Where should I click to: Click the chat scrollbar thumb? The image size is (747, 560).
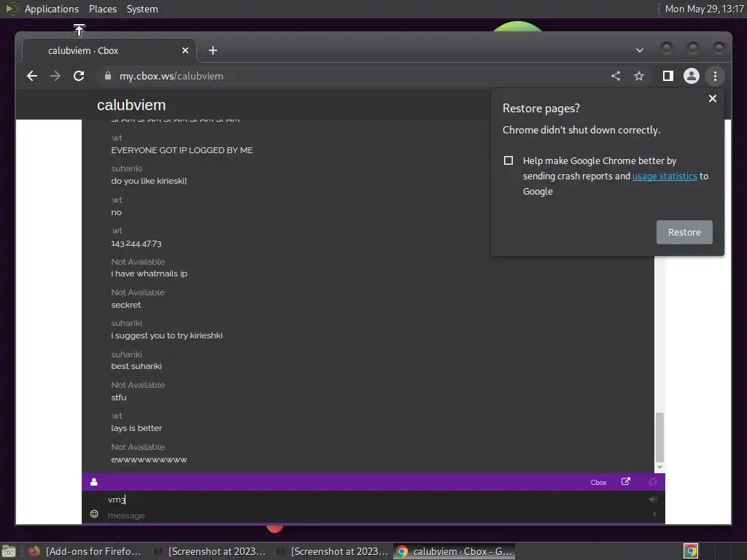[659, 437]
